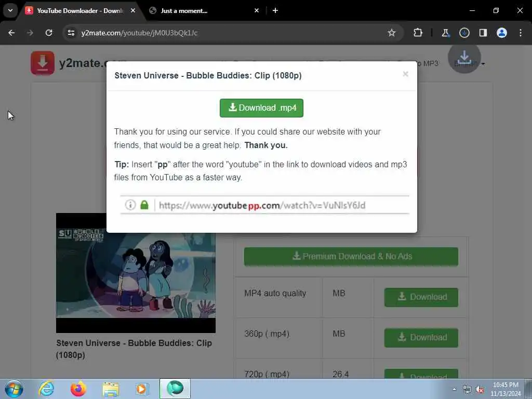The image size is (532, 399).
Task: Click the 26.4 file size cell
Action: pos(341,374)
